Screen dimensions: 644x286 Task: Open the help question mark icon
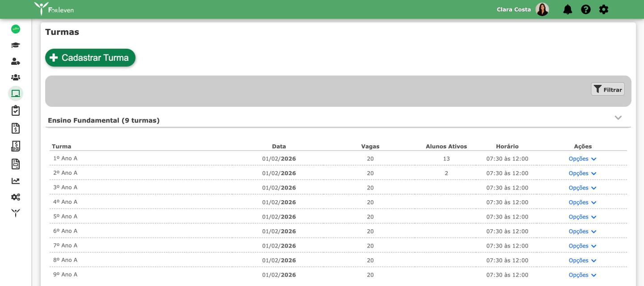[586, 9]
